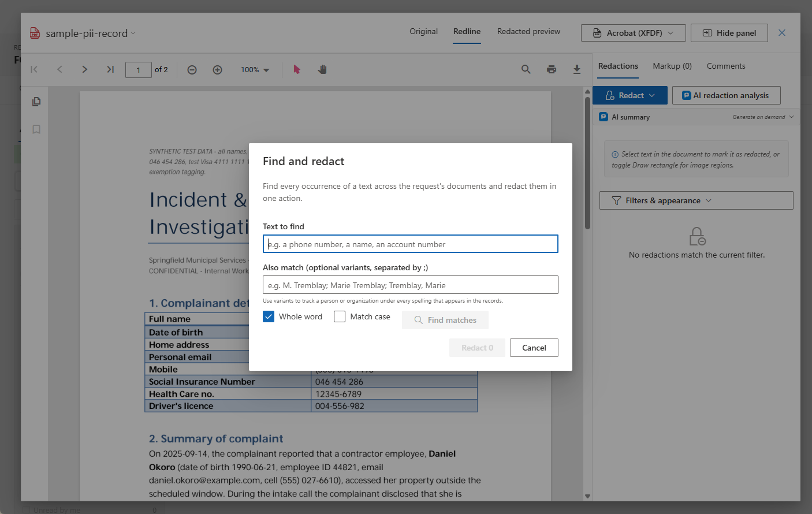Cancel the Find and redact dialog
812x514 pixels.
pyautogui.click(x=534, y=348)
